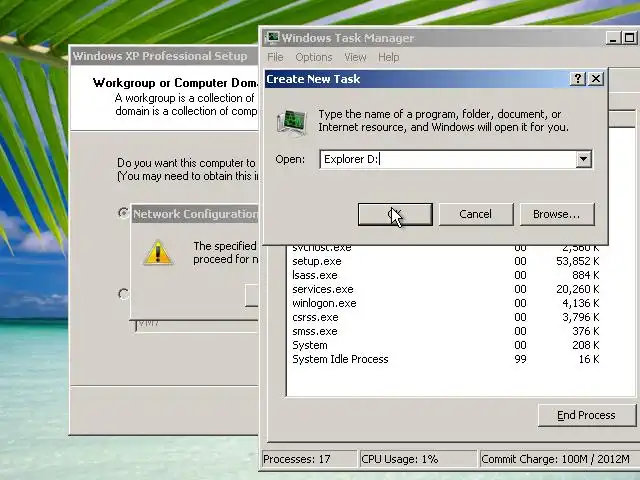Select the System process row

pyautogui.click(x=445, y=345)
